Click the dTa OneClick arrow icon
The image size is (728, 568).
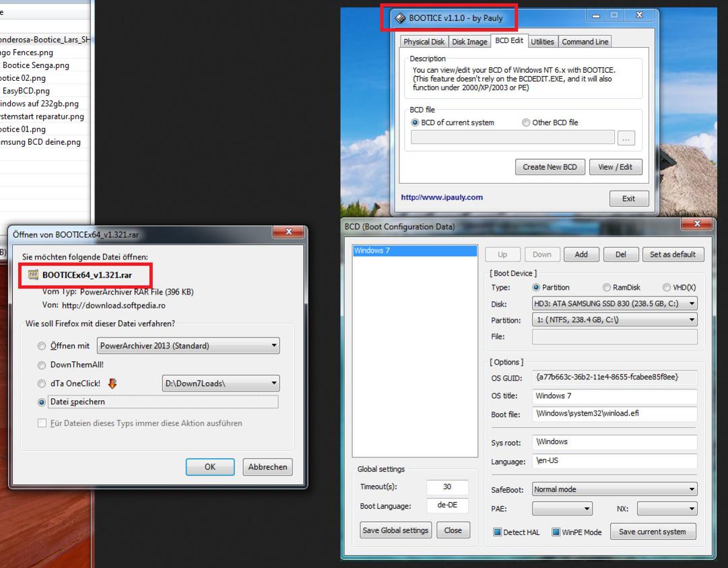point(112,383)
